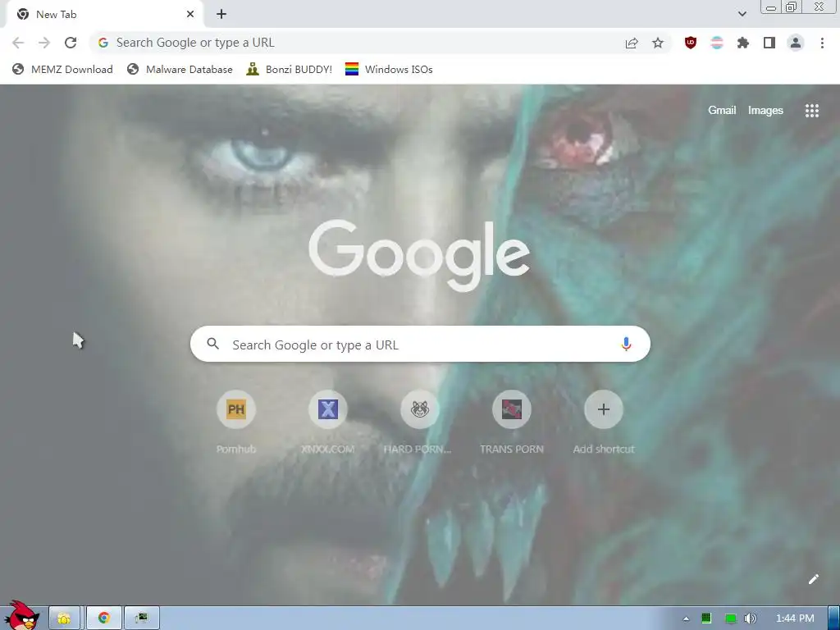Click the Google icon in address bar
840x630 pixels.
(x=103, y=43)
